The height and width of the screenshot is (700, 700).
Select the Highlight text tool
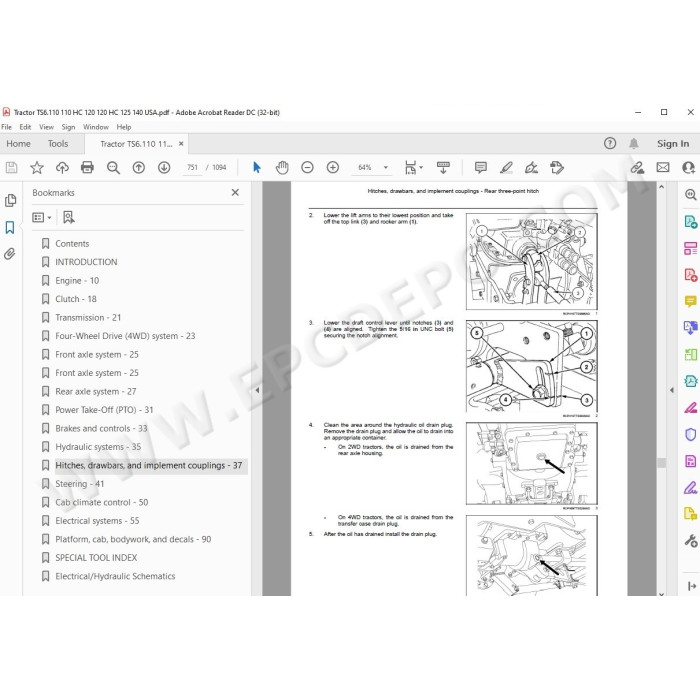(506, 168)
